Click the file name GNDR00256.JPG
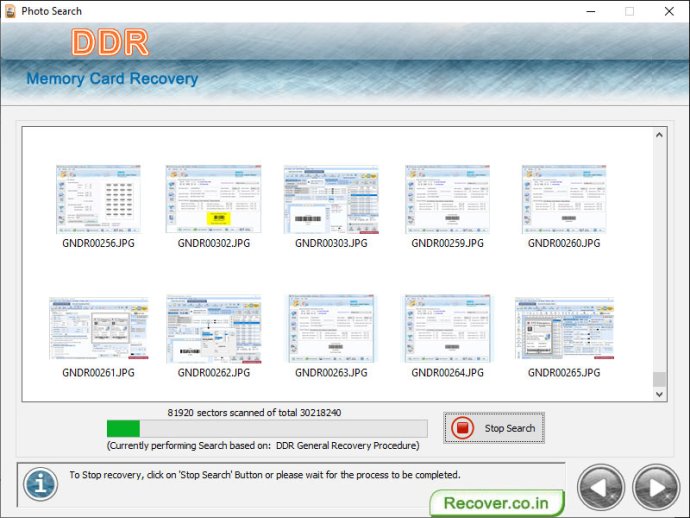This screenshot has height=518, width=690. click(98, 243)
